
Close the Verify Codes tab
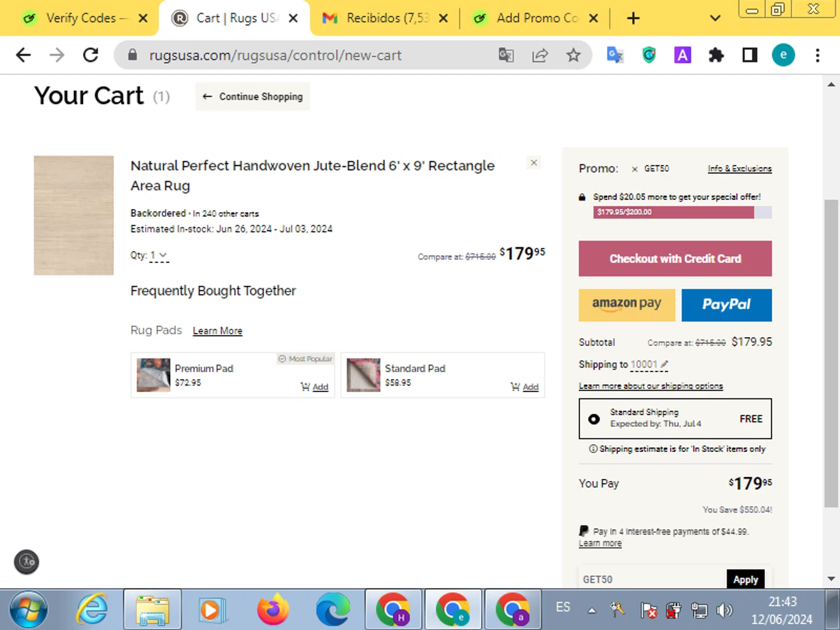tap(143, 18)
